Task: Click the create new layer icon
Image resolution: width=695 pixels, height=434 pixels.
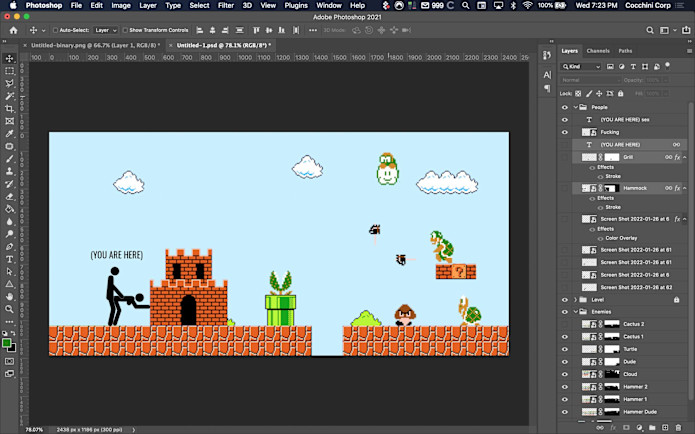Action: click(665, 427)
